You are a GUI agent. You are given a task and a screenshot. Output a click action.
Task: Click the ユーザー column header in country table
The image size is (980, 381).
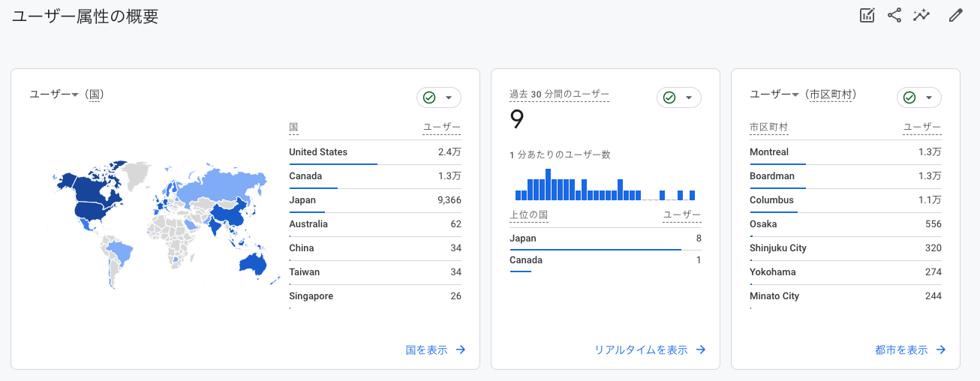[x=442, y=127]
